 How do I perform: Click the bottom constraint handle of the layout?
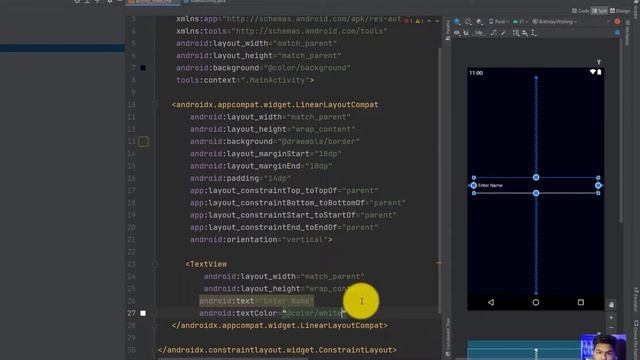(x=536, y=193)
